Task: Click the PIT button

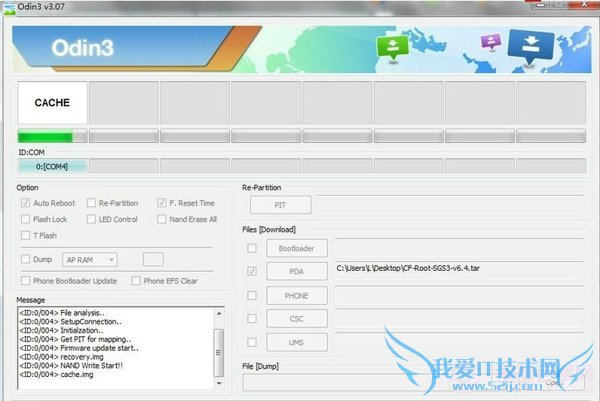Action: coord(280,205)
